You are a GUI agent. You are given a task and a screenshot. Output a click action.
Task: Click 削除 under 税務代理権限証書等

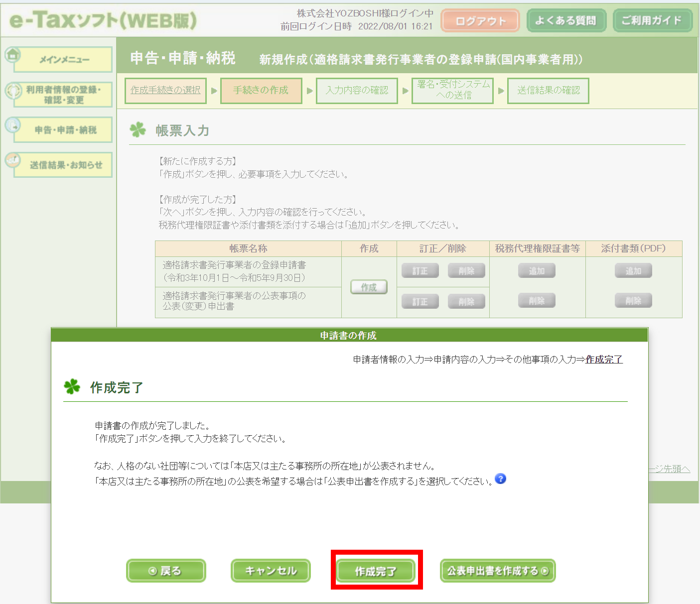pyautogui.click(x=537, y=301)
